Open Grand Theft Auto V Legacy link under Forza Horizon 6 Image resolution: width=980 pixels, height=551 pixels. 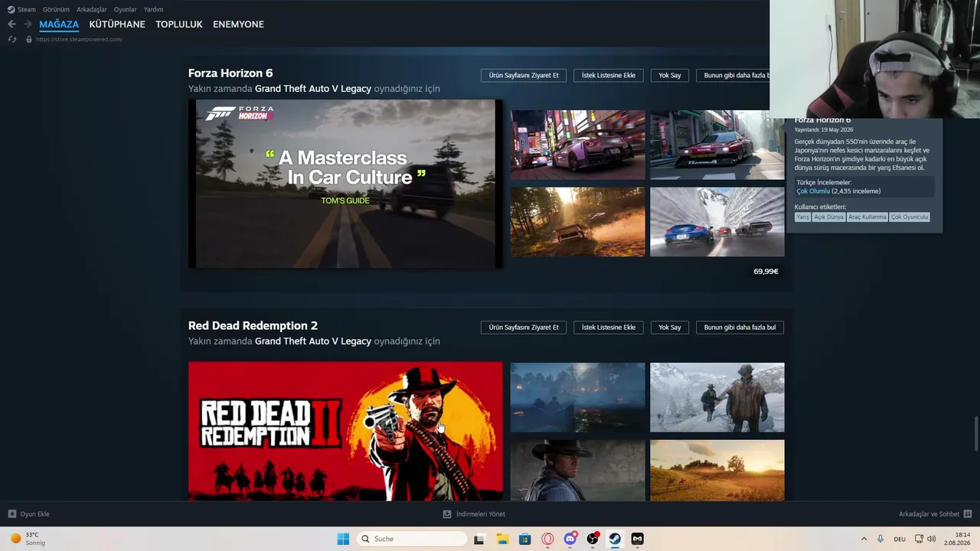[313, 89]
